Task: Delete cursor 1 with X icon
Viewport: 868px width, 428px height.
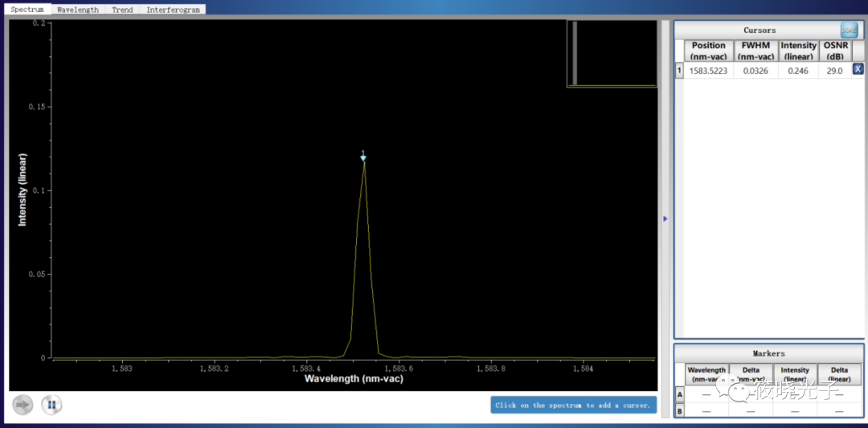Action: (x=858, y=70)
